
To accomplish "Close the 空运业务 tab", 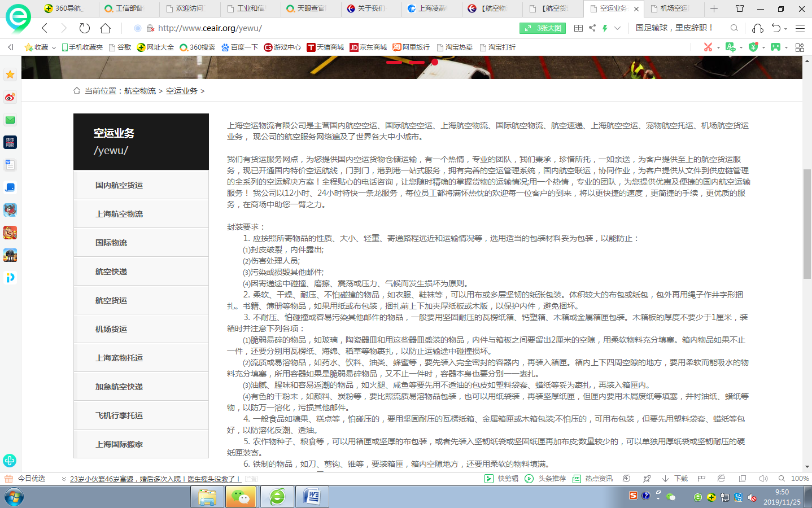I will (x=636, y=9).
